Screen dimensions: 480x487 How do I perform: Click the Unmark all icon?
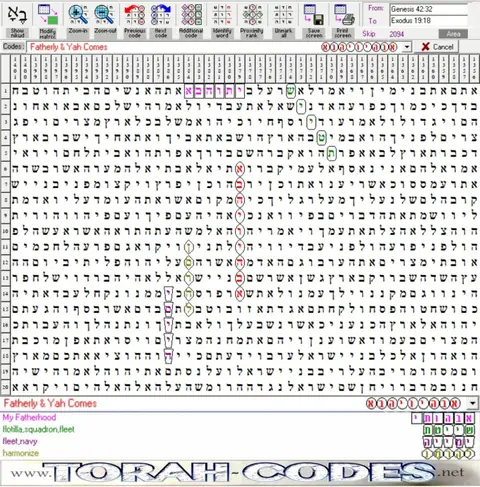tap(283, 15)
